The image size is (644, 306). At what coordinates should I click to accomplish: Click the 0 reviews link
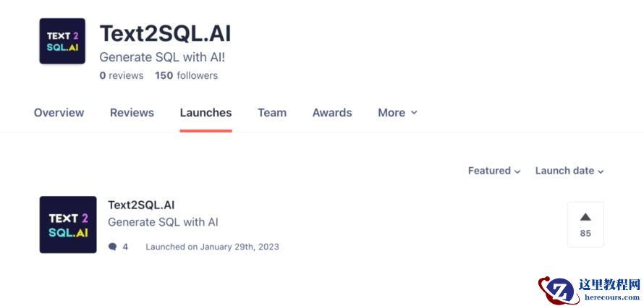[122, 75]
